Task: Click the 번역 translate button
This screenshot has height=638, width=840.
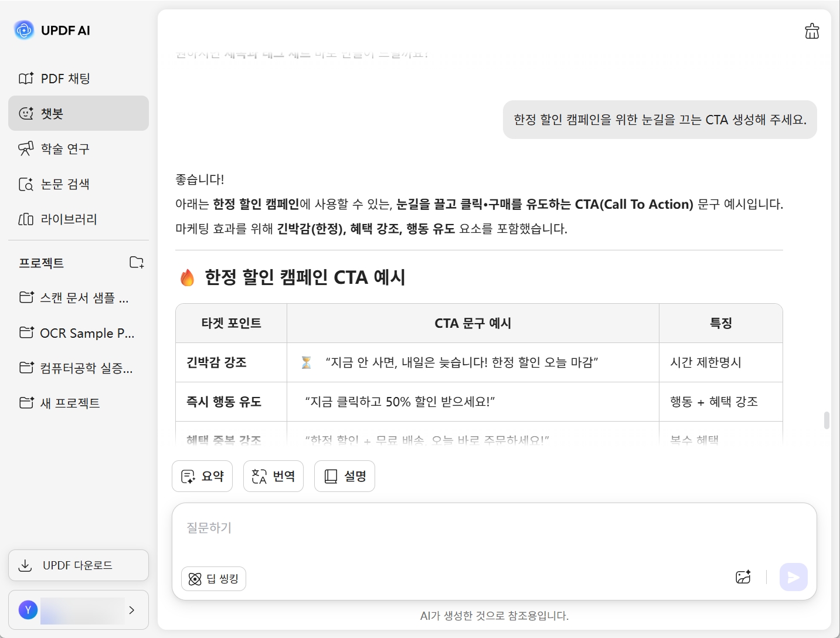Action: 273,476
